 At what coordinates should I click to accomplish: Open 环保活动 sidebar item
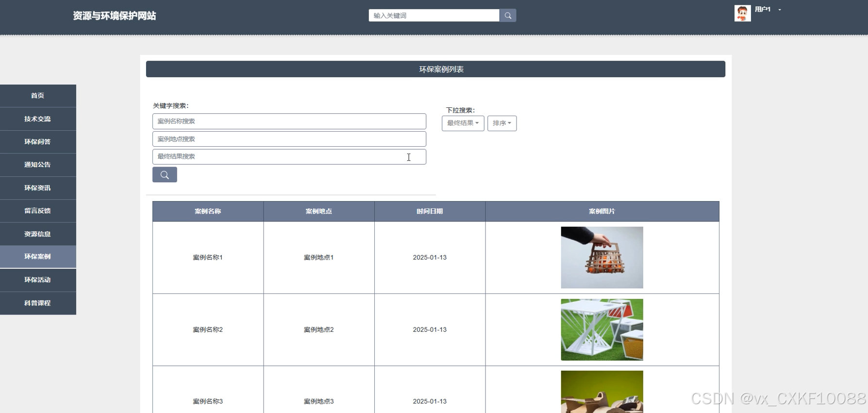tap(38, 280)
